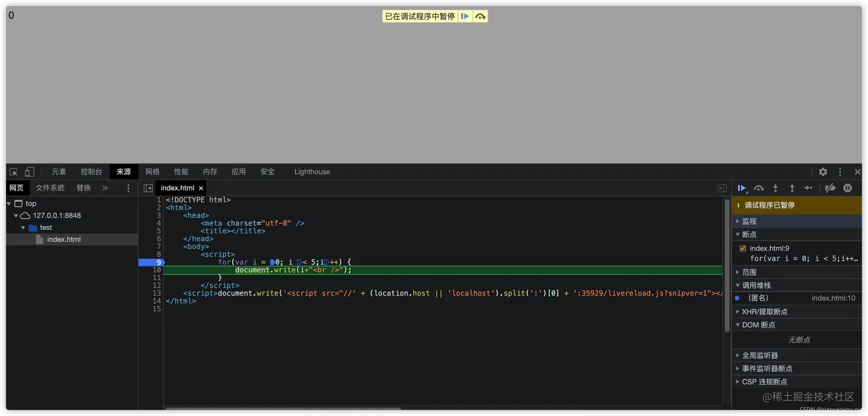Click the editor horizontal scrollbar
This screenshot has height=416, width=868.
[283, 409]
